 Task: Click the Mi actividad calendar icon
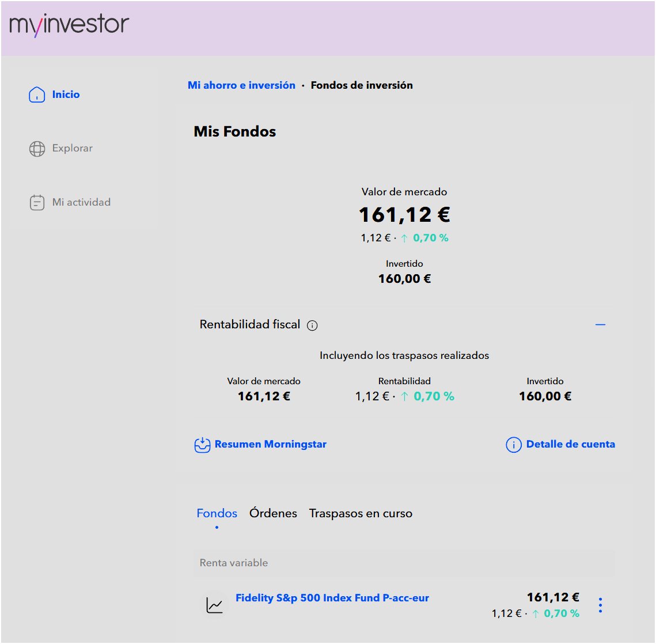[x=37, y=202]
